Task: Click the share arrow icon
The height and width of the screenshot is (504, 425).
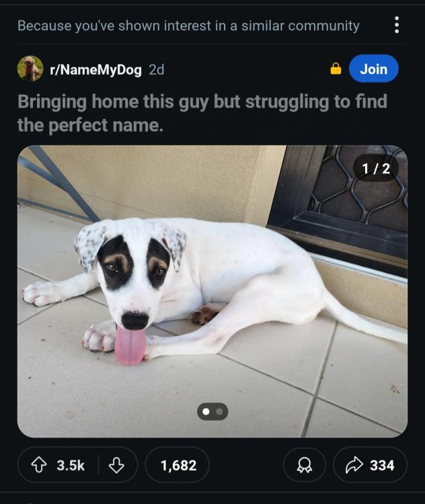Action: point(354,465)
